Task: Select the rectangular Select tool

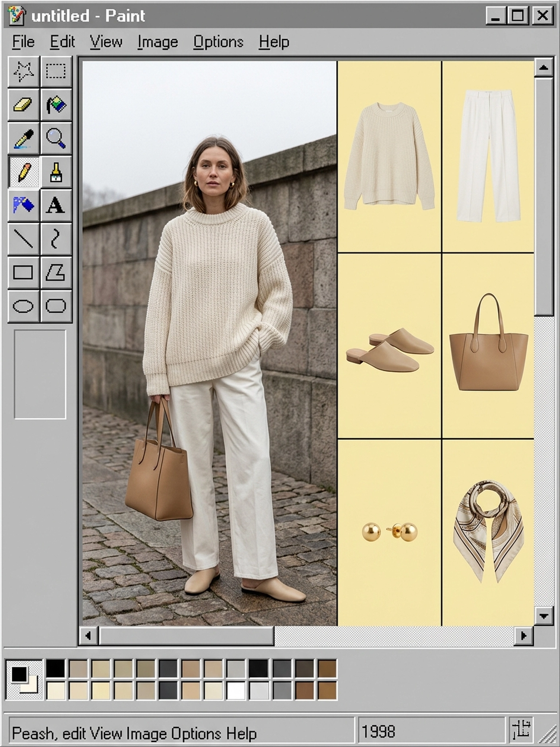Action: (56, 71)
